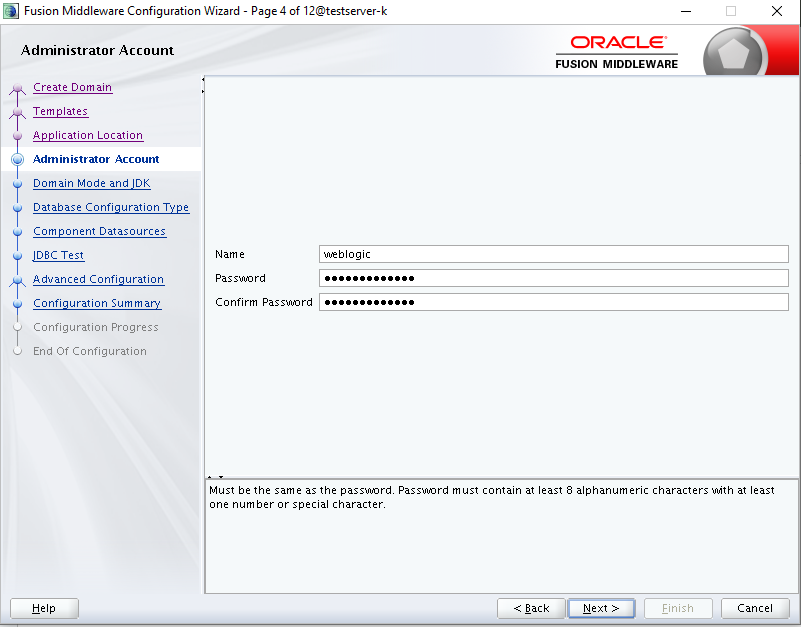Click the Administrator Account current step bullet
This screenshot has height=627, width=801.
[17, 159]
